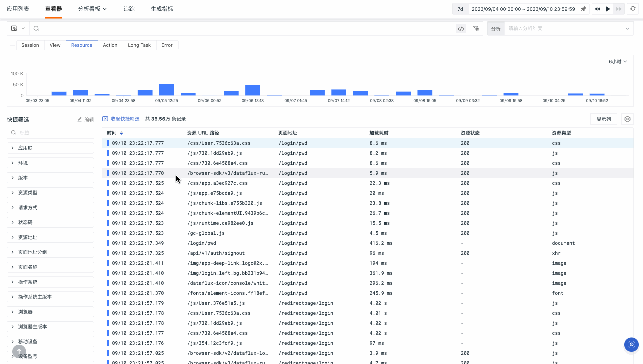Start auto-refresh with the play button

click(x=608, y=9)
